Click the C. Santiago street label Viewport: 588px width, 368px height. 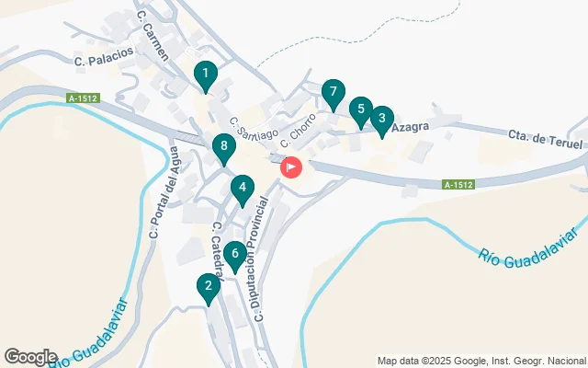pos(254,129)
